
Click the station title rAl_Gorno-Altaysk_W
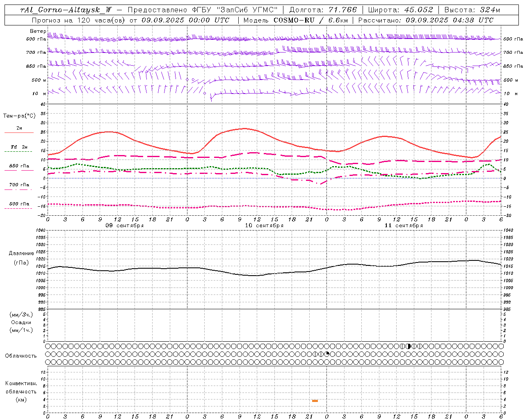point(66,10)
